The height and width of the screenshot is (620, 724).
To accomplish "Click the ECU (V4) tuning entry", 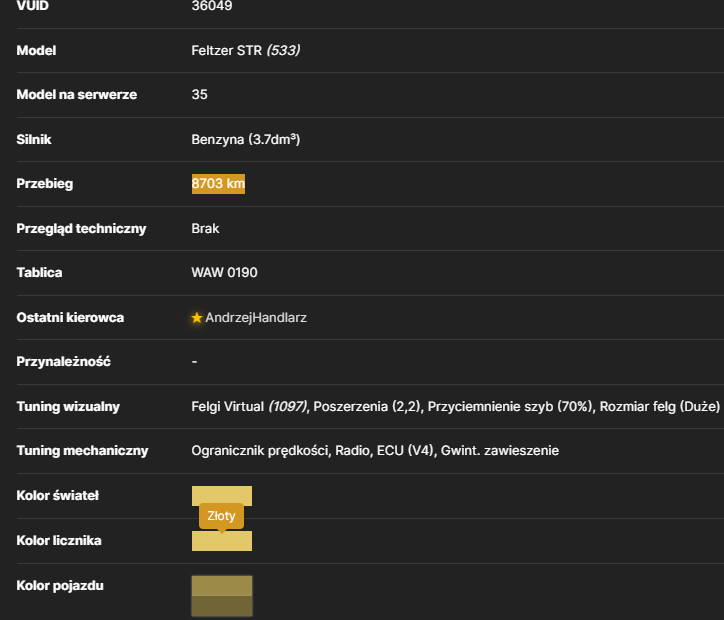I will (x=405, y=451).
